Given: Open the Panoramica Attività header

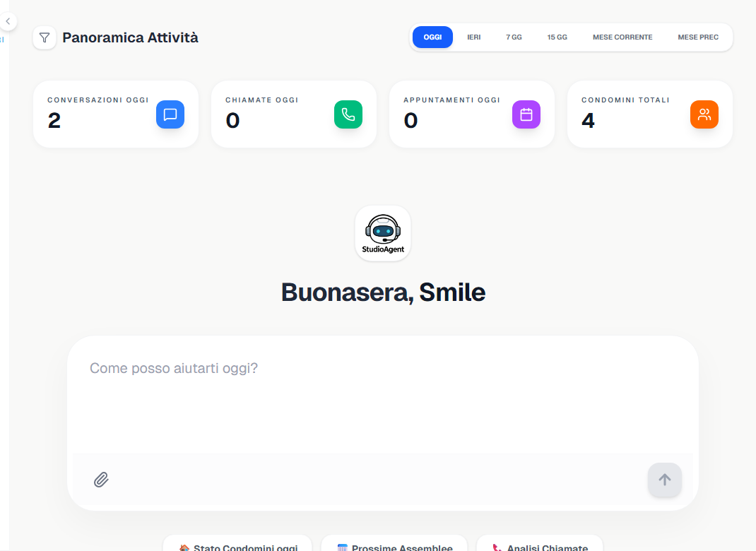Looking at the screenshot, I should [129, 37].
